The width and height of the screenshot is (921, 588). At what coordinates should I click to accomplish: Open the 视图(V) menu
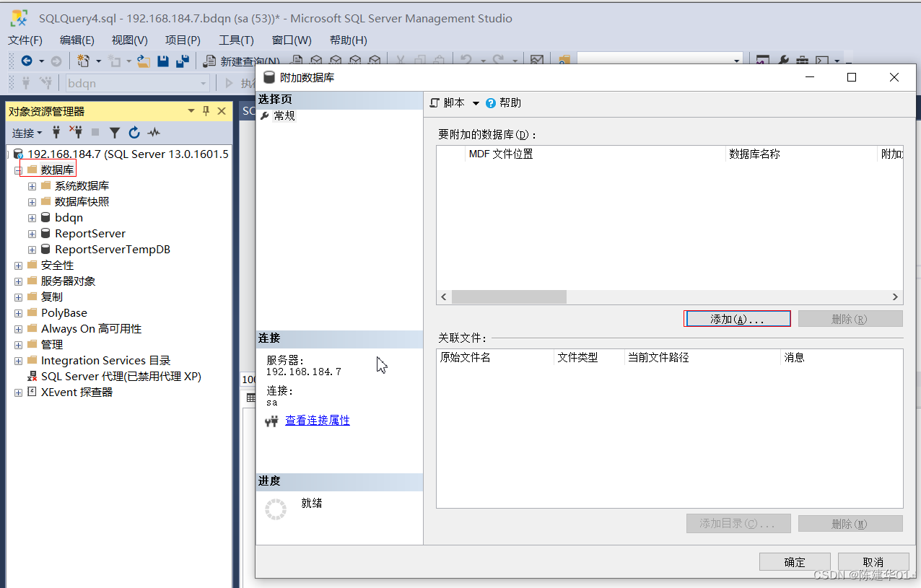(x=130, y=40)
